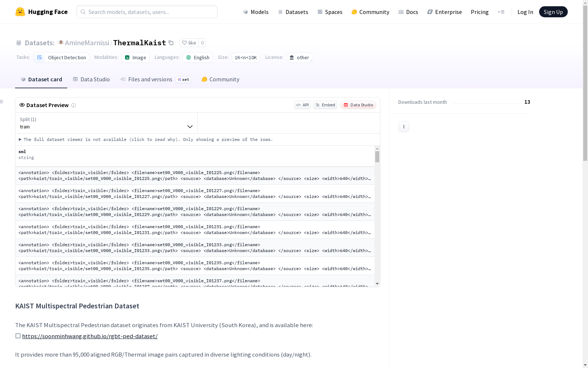Copy dataset name with the copy icon
This screenshot has width=588, height=368.
pyautogui.click(x=171, y=43)
